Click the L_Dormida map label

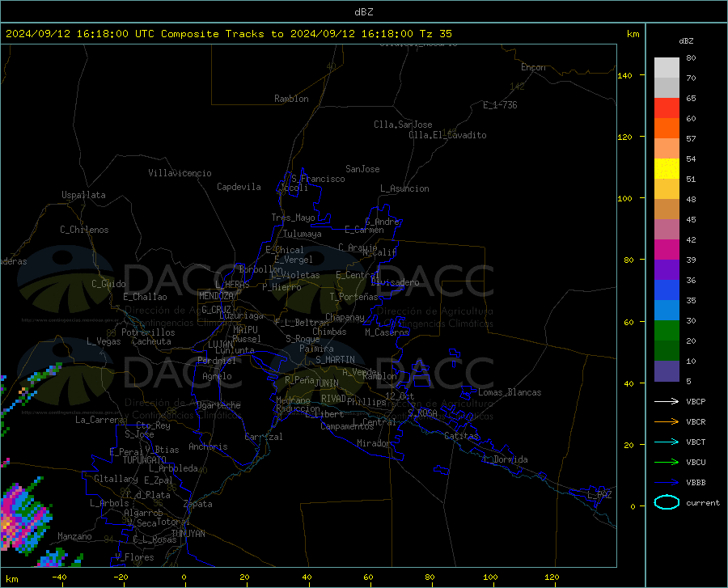click(x=505, y=459)
